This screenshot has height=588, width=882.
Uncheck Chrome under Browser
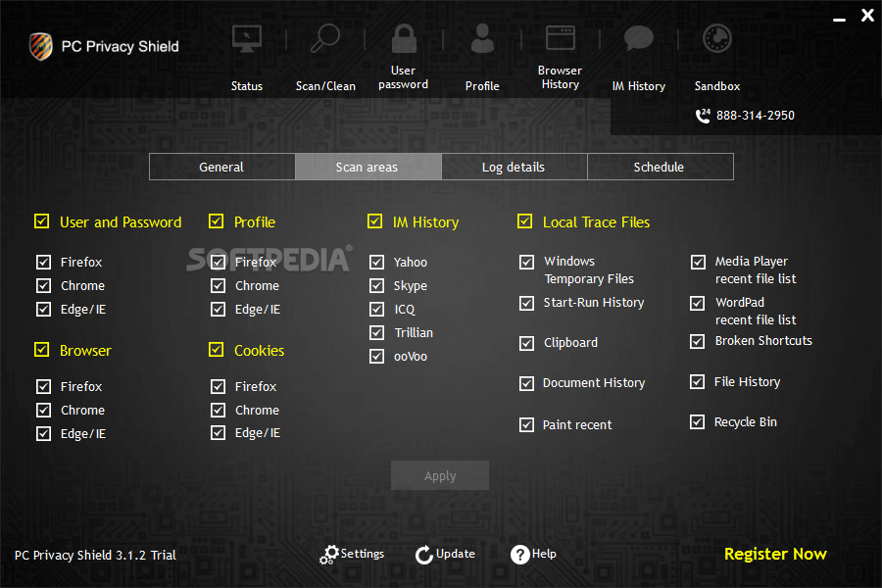coord(43,410)
